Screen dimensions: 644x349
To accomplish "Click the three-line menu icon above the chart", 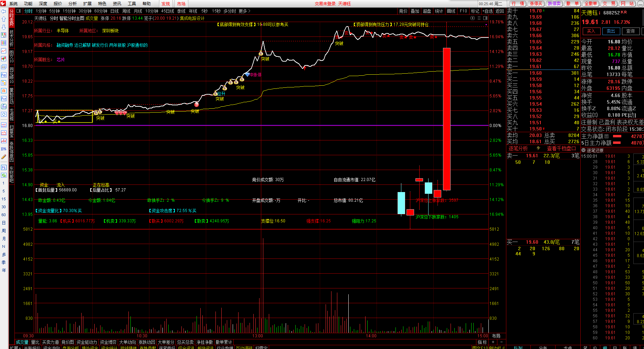I will coord(479,18).
